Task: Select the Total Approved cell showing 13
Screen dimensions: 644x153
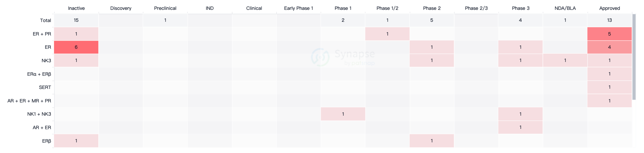Action: (609, 20)
